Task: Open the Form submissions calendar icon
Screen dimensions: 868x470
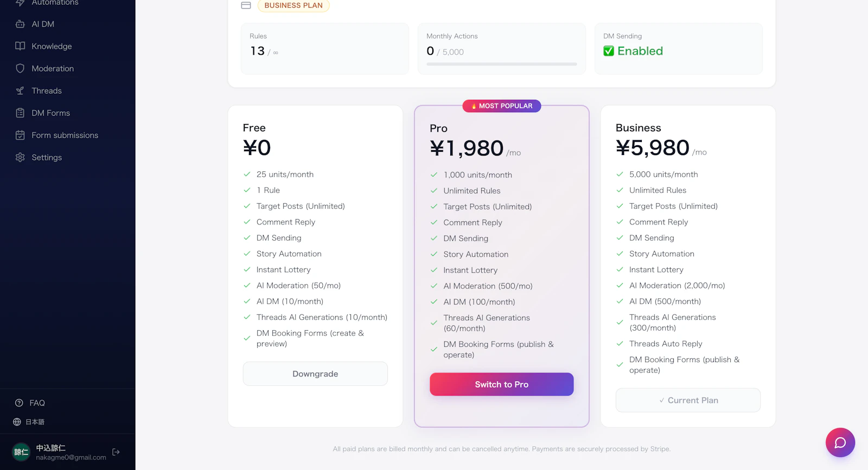Action: [20, 135]
